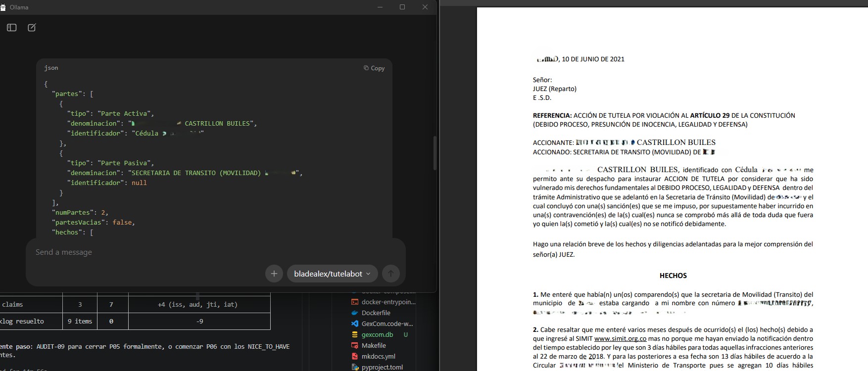
Task: Click the Dockerfile whale icon
Action: click(x=354, y=313)
